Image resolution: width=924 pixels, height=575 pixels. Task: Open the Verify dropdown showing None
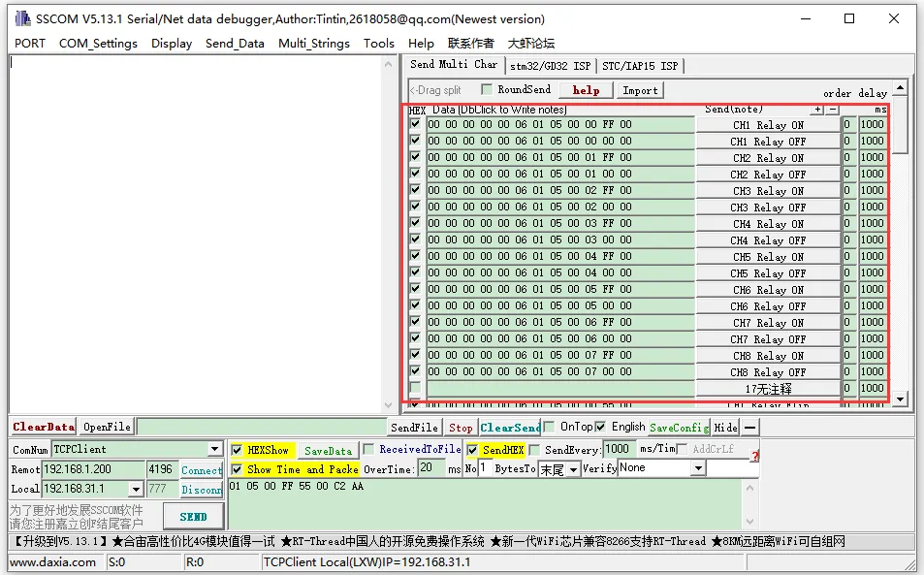[697, 468]
